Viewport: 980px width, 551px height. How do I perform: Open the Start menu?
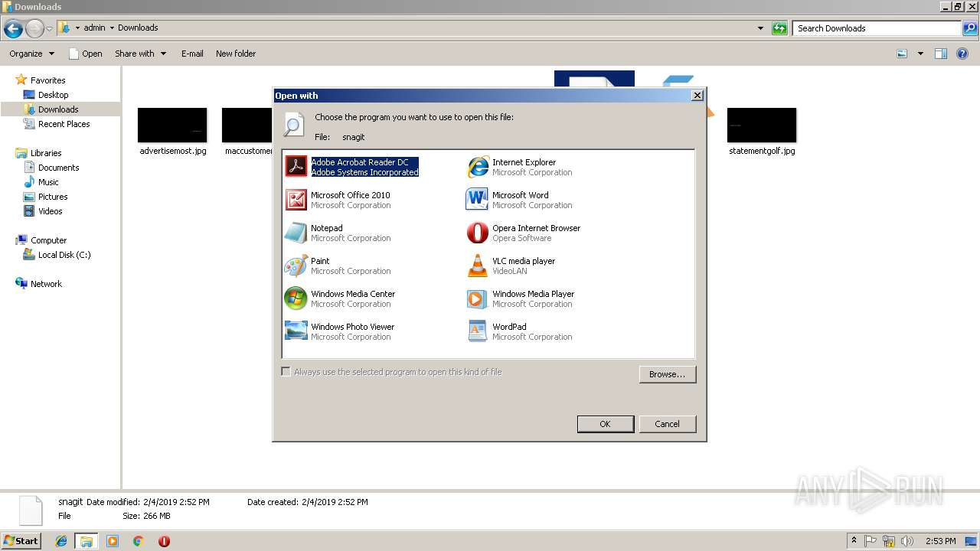pyautogui.click(x=21, y=541)
